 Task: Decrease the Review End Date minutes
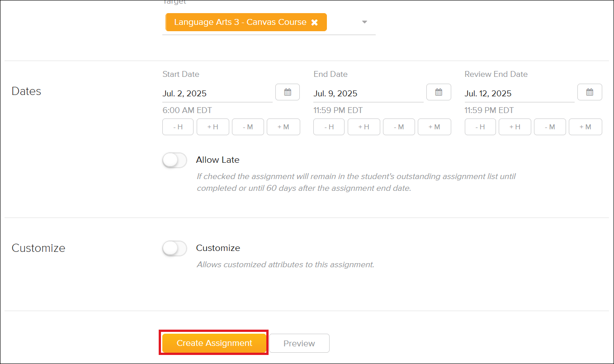pos(550,127)
